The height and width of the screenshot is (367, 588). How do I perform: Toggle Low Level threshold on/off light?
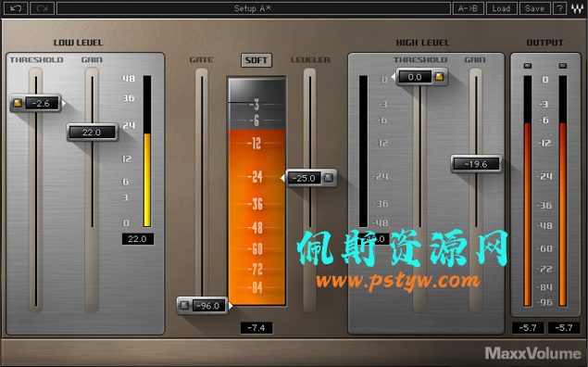tap(18, 103)
